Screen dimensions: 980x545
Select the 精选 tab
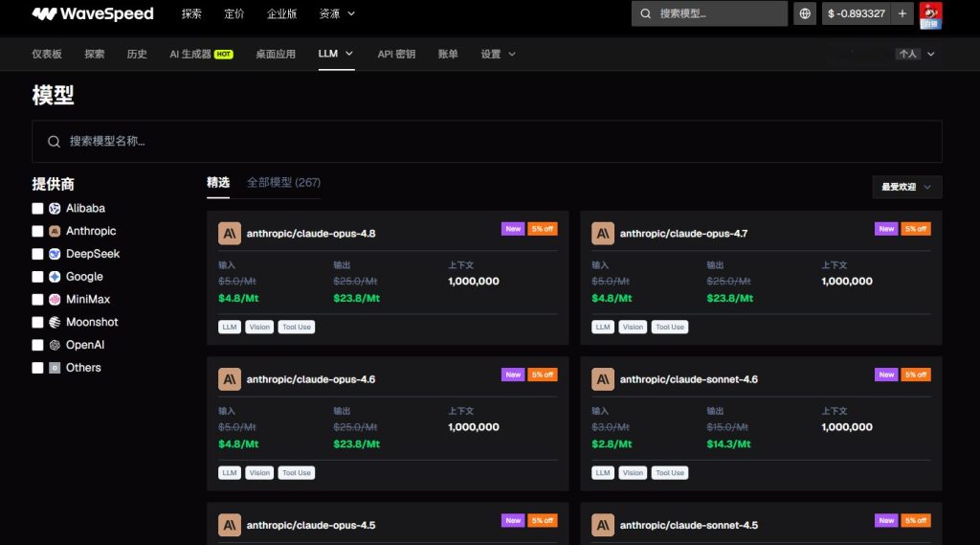click(218, 183)
